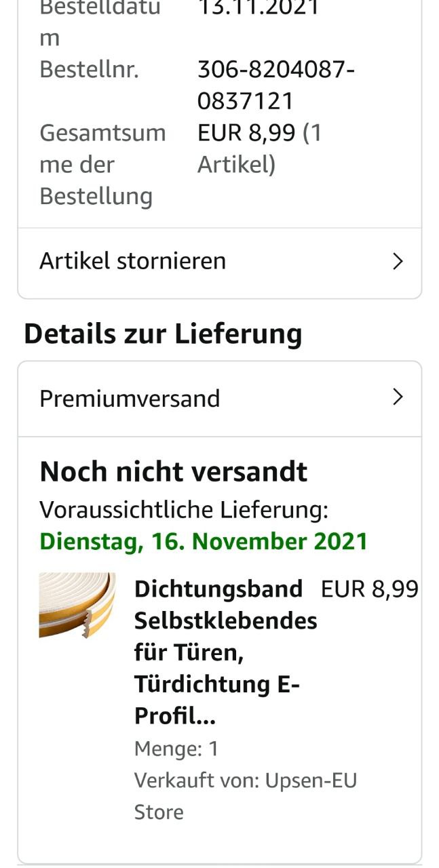Tap the item price EUR 8,99 beside product

[370, 589]
